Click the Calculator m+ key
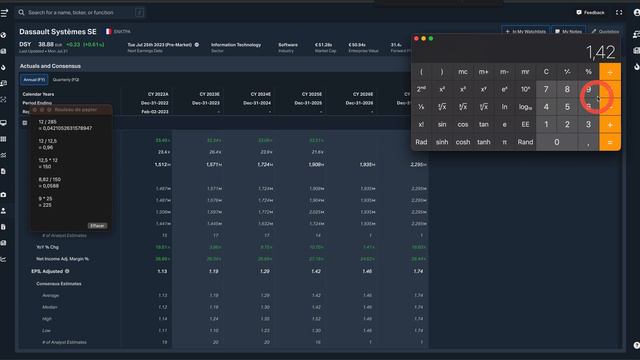640x360 pixels. coord(484,72)
